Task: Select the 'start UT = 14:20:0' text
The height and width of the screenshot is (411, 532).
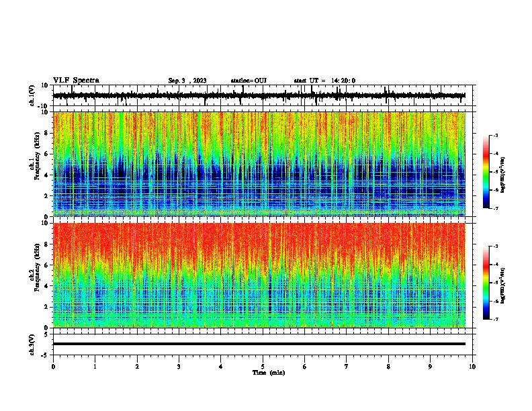Action: 324,81
